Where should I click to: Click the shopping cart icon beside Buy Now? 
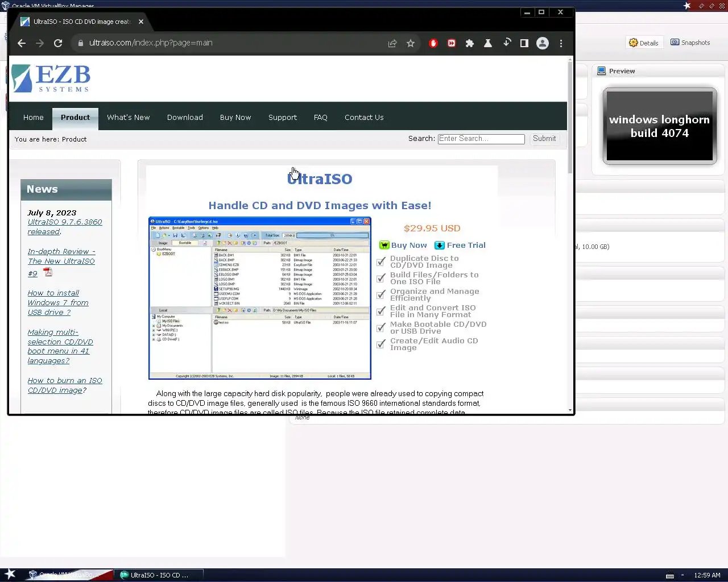(x=384, y=246)
